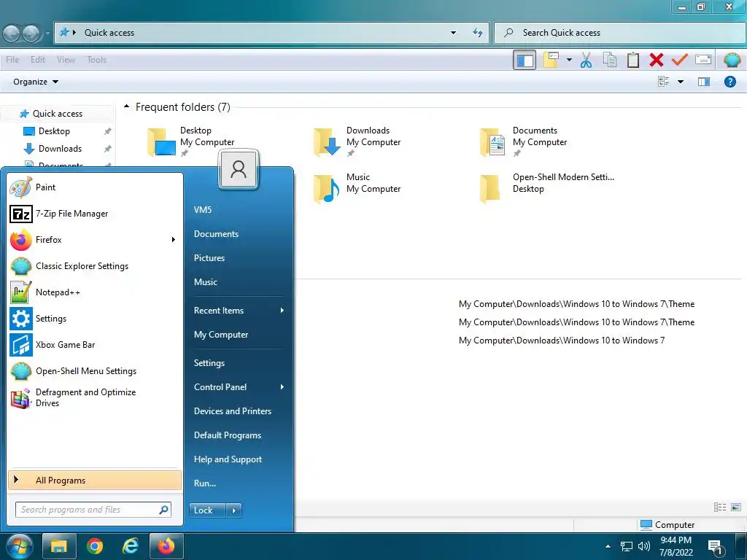Click the refresh button in address bar
This screenshot has height=560, width=747.
point(478,33)
